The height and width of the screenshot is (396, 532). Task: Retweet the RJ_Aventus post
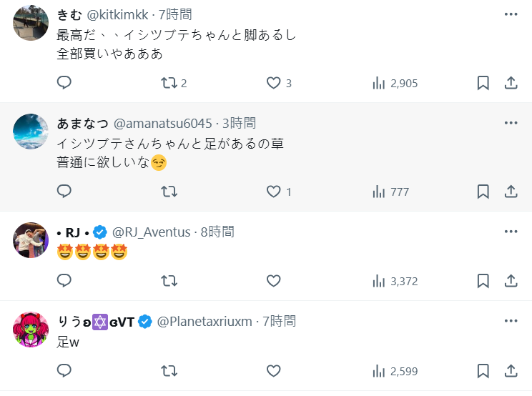(169, 281)
